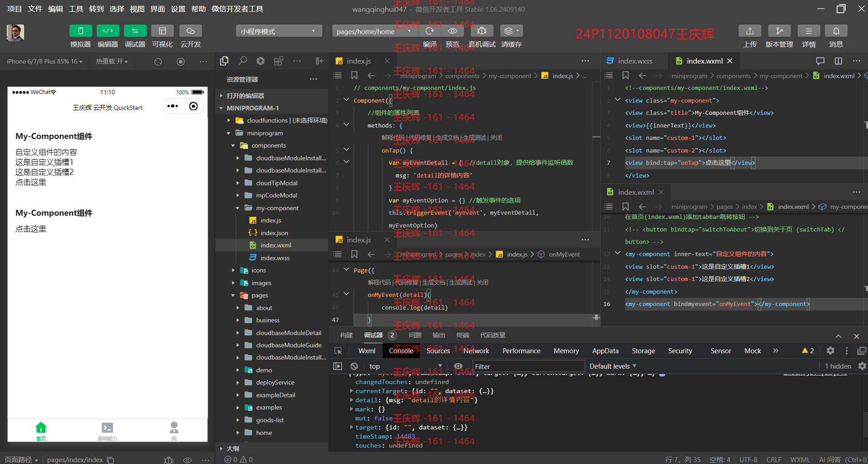
Task: Click the preview eye icon
Action: pos(453,31)
